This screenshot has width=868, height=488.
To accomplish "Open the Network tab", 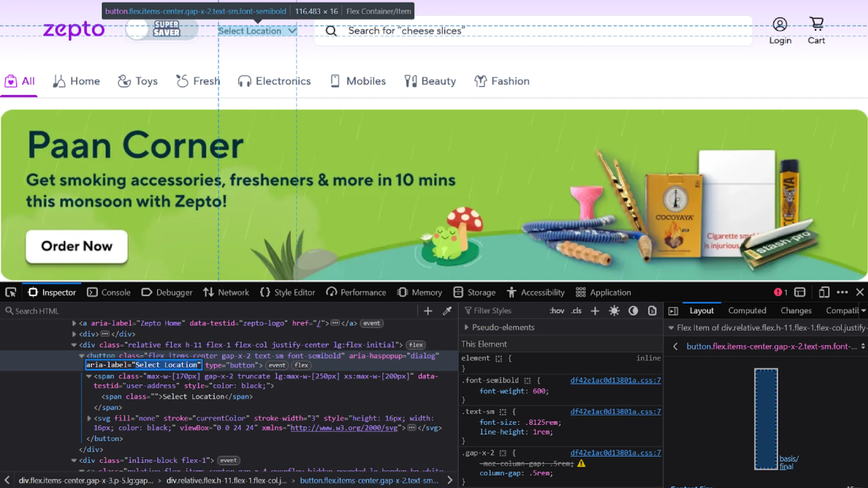I will pos(226,292).
